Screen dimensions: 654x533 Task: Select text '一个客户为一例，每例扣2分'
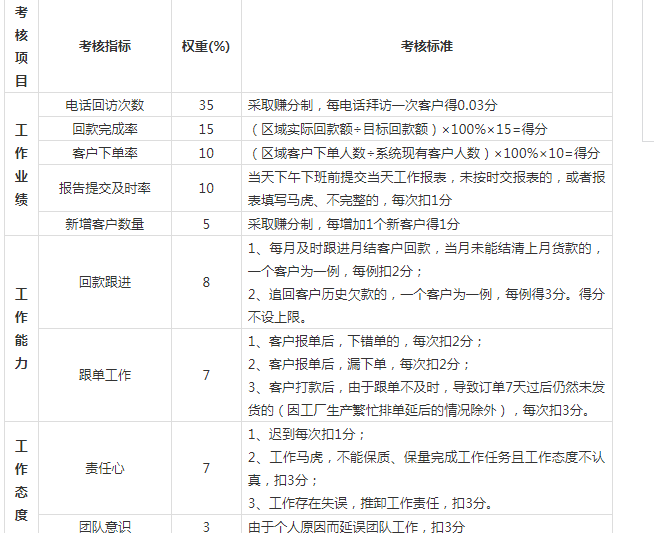tap(330, 271)
